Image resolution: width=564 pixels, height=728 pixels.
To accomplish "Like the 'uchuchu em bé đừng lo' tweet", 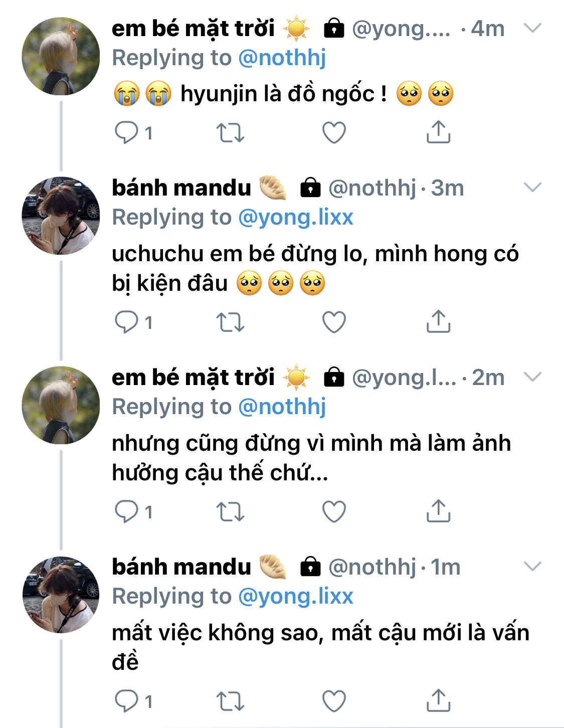I will [x=334, y=322].
